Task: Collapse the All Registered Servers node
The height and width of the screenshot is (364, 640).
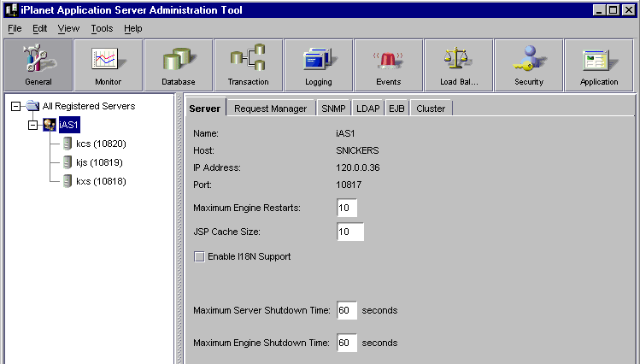Action: (15, 106)
